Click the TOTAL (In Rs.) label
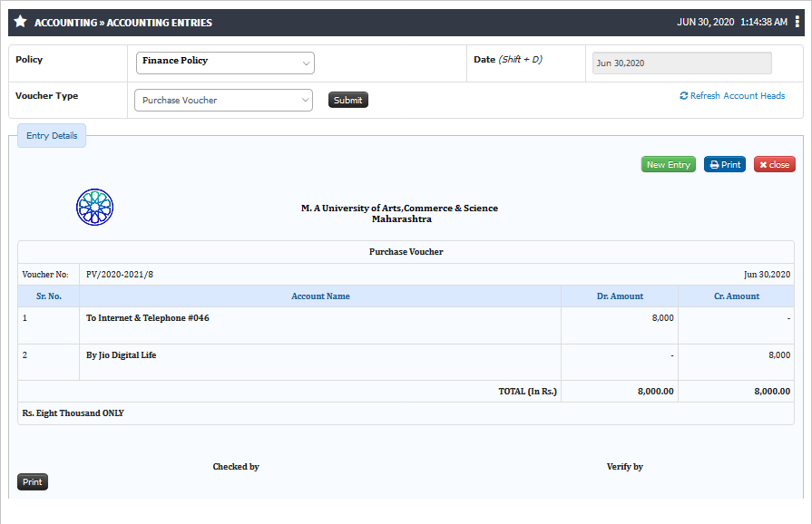This screenshot has height=524, width=812. click(528, 392)
